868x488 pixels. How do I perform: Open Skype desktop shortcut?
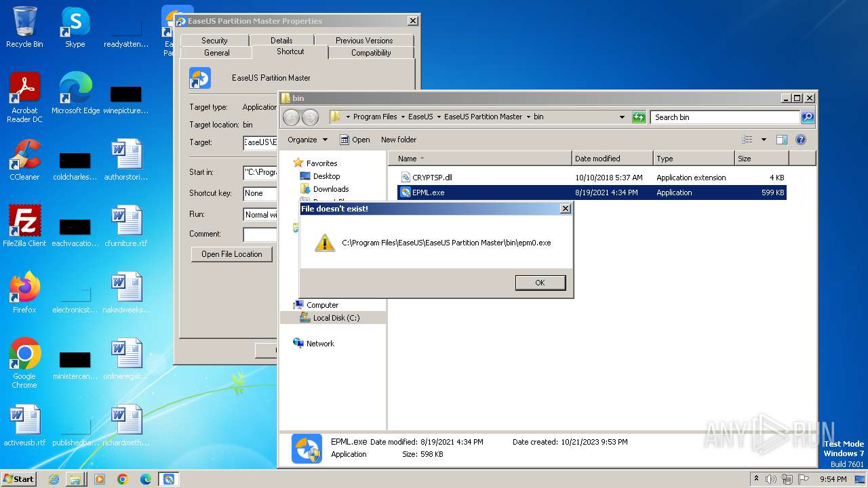(75, 27)
